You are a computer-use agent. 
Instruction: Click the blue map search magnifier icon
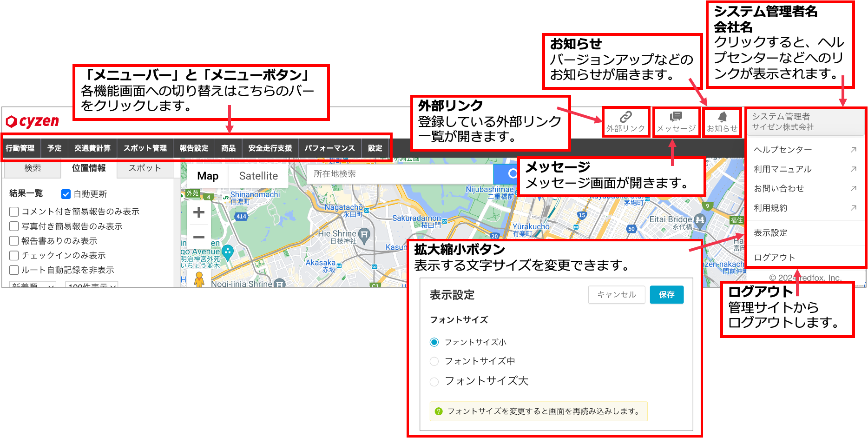tap(511, 174)
